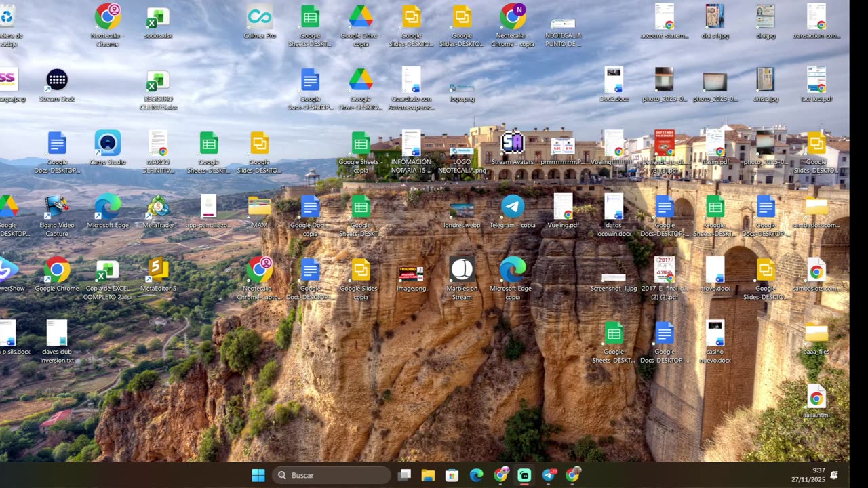
Task: Open the Camo Studio app icon
Action: (107, 143)
